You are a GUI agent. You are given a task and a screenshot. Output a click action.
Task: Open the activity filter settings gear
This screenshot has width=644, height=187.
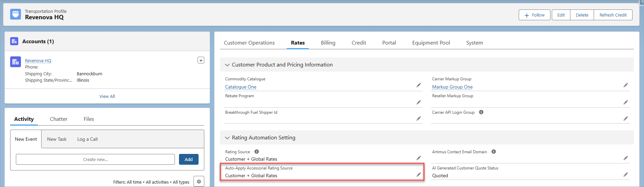[199, 182]
